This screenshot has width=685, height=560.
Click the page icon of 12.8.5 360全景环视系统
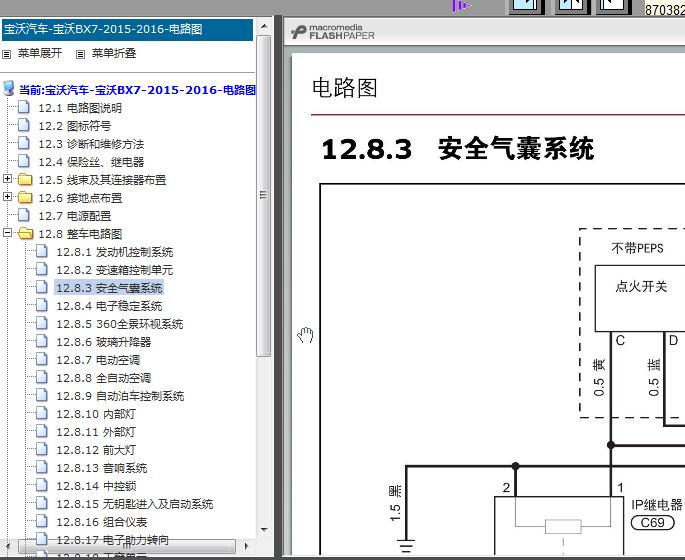pyautogui.click(x=42, y=323)
